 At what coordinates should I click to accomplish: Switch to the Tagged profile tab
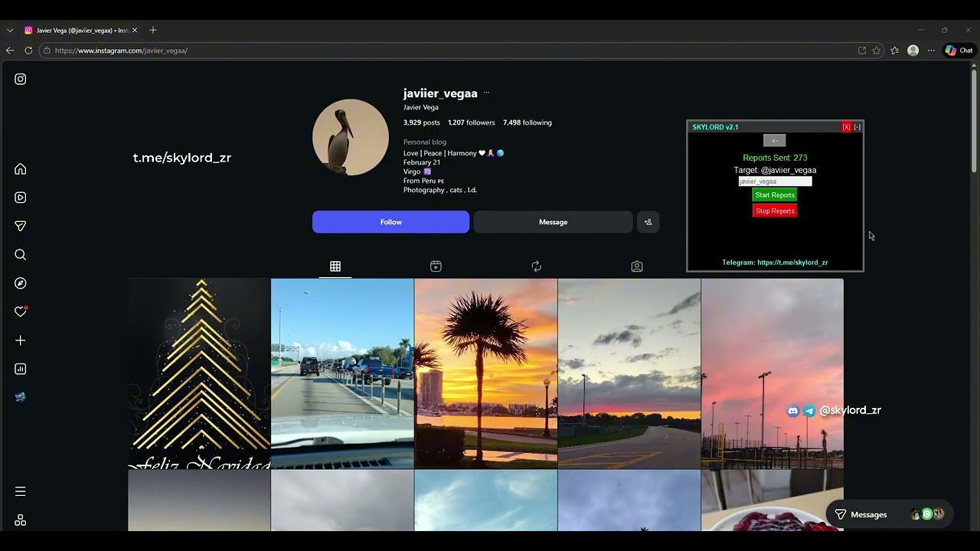[637, 266]
